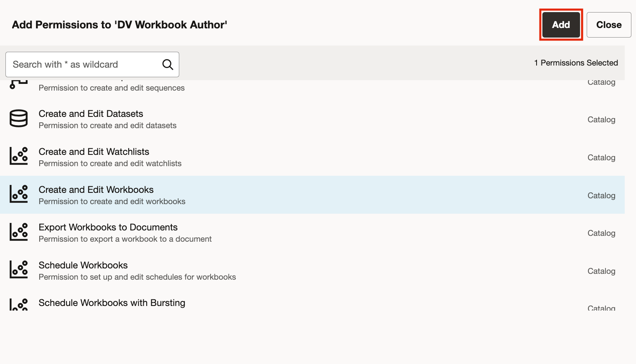Select the Schedule Workbooks title
Screen dimensions: 636x364
(83, 265)
